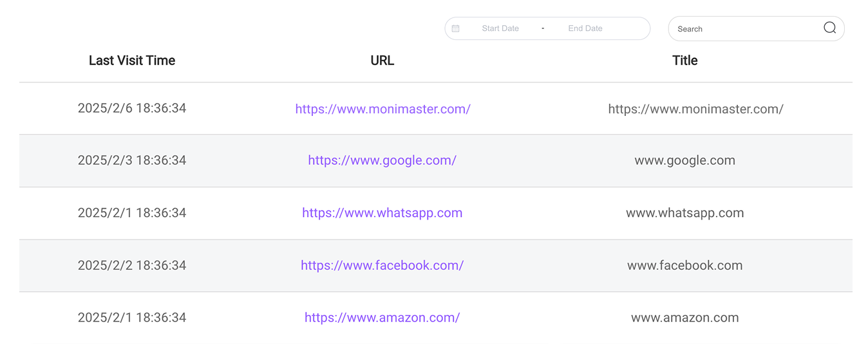Select the 2025/2/6 18:36:34 visit time
The image size is (868, 362).
click(132, 108)
